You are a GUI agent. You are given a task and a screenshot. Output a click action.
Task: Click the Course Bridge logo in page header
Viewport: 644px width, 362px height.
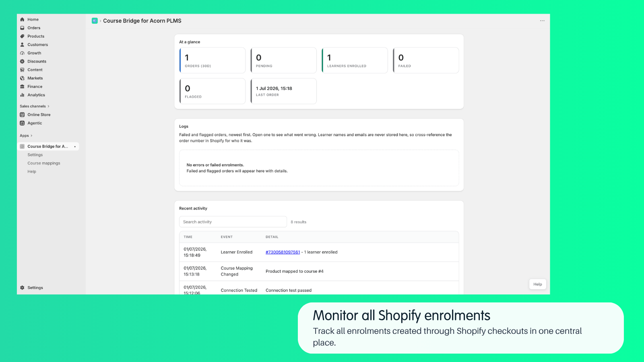point(95,21)
